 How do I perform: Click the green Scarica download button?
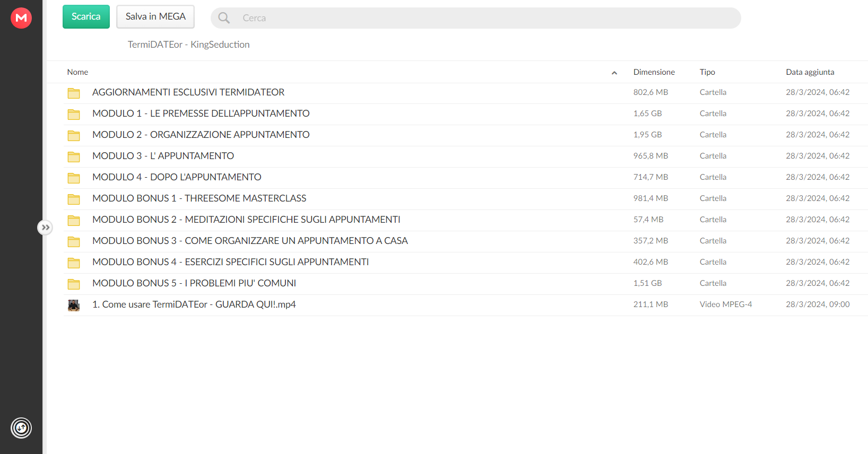coord(86,16)
